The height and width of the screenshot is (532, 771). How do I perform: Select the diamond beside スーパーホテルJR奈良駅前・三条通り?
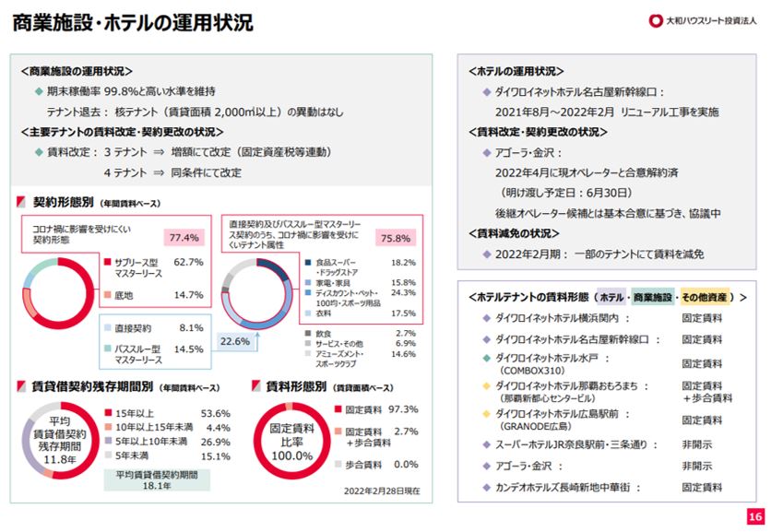coord(486,443)
